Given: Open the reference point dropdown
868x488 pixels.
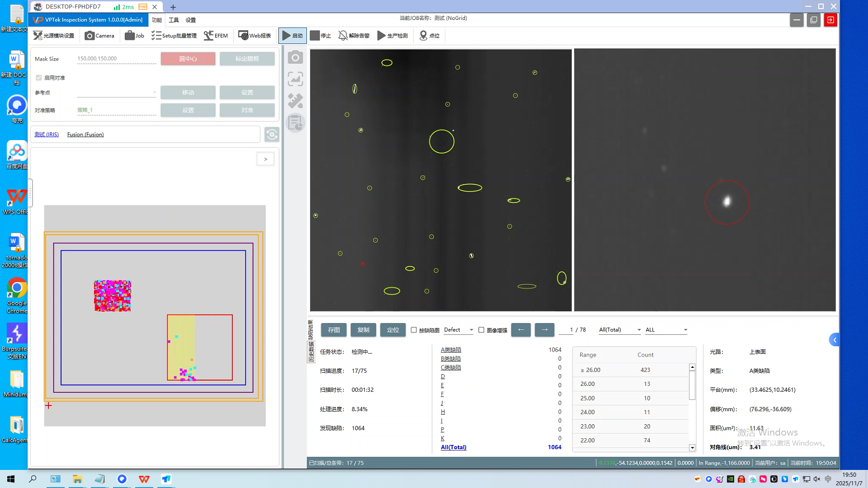Looking at the screenshot, I should (x=117, y=93).
